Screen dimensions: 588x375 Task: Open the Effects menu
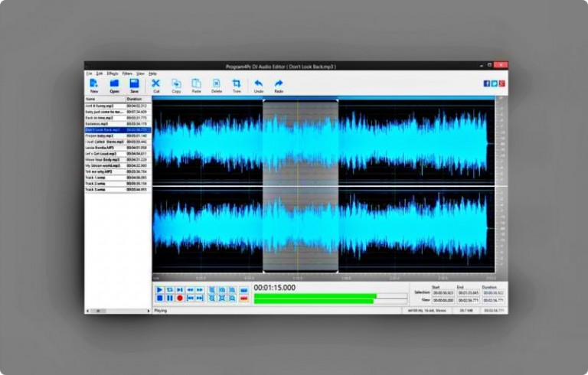(x=113, y=73)
